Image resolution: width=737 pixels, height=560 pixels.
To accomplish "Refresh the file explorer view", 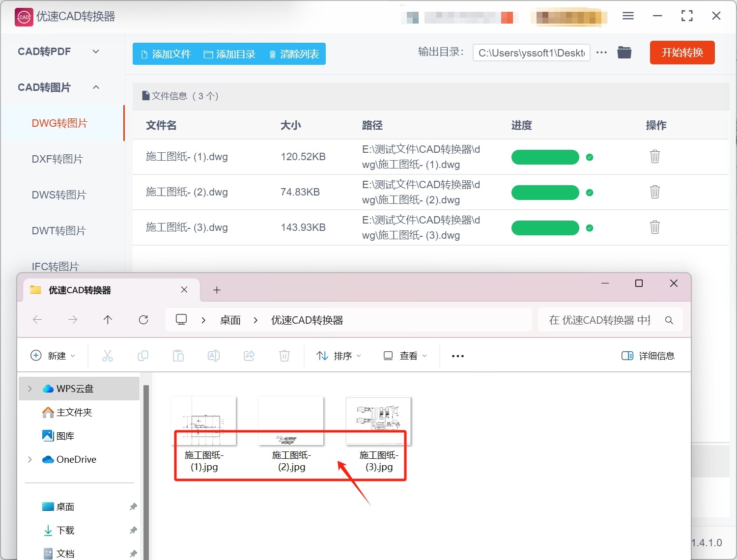I will (143, 320).
